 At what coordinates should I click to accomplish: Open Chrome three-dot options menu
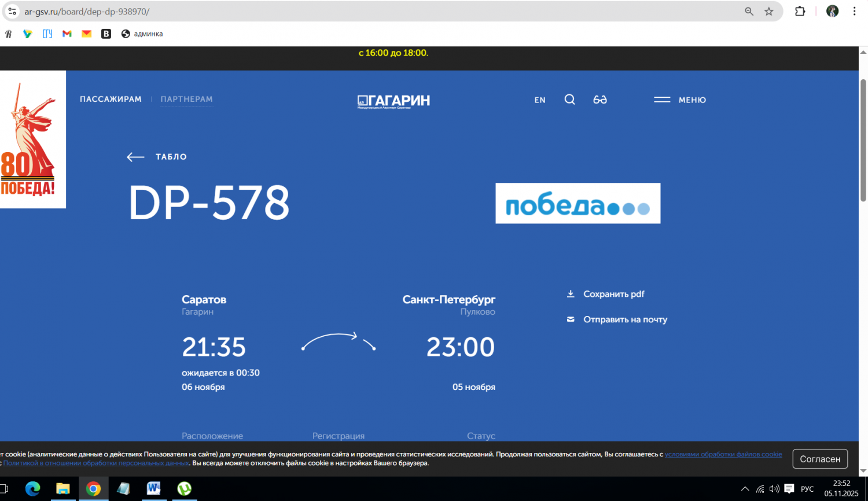[x=854, y=12]
